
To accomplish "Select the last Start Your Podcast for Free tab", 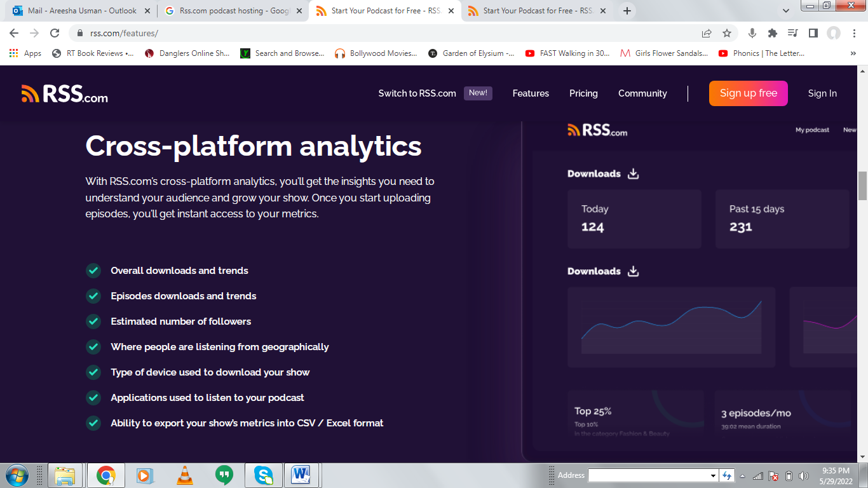I will click(x=538, y=11).
